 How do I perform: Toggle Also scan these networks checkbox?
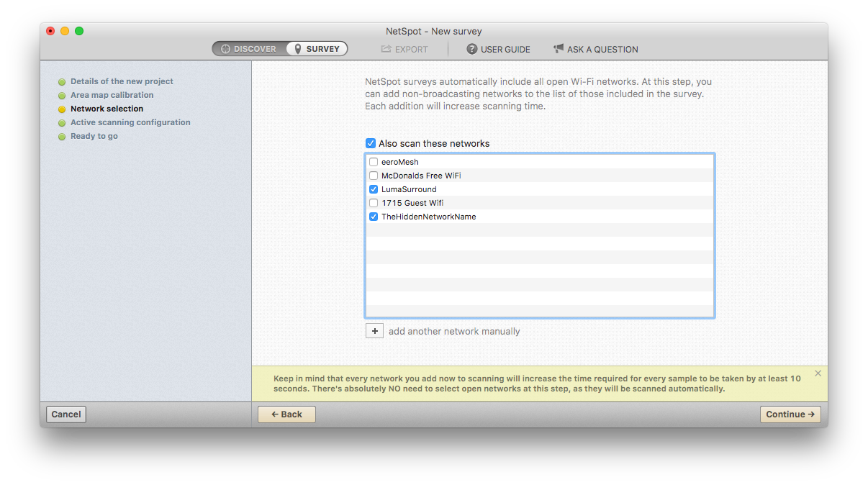[371, 143]
